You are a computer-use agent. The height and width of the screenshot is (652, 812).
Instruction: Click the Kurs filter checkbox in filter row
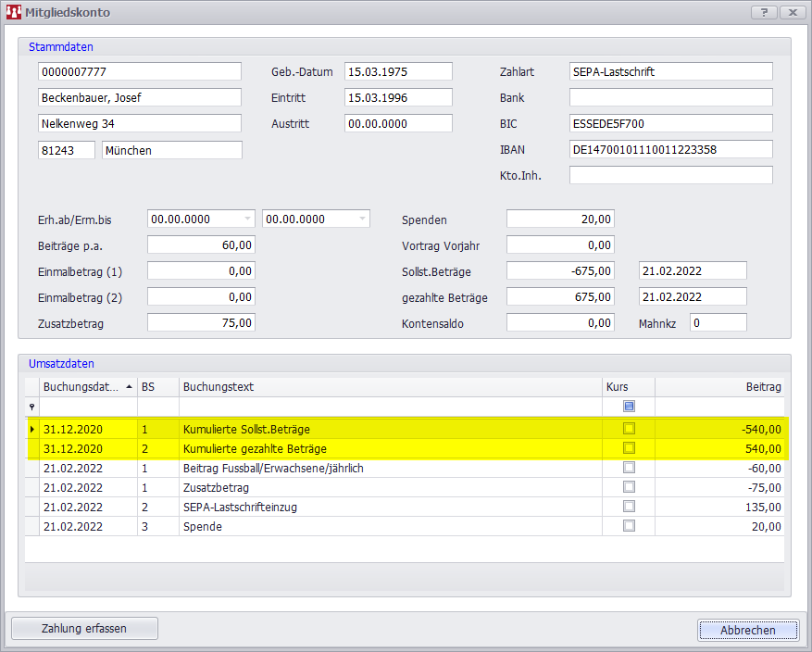630,407
